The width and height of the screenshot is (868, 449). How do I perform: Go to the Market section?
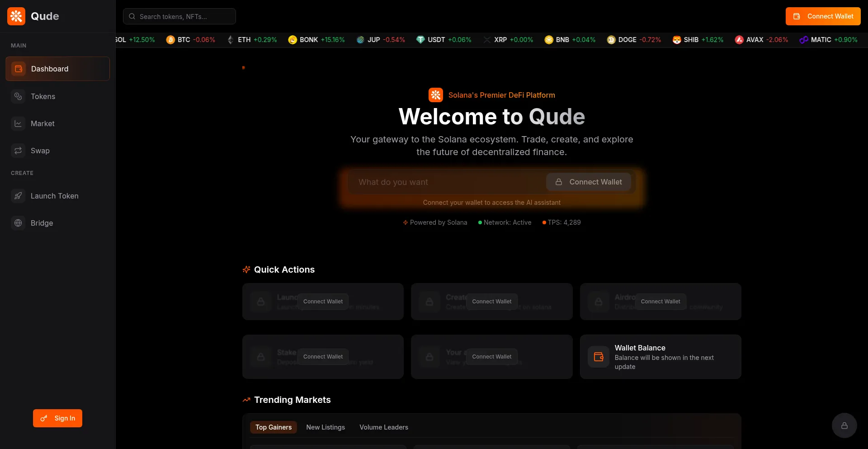tap(57, 123)
